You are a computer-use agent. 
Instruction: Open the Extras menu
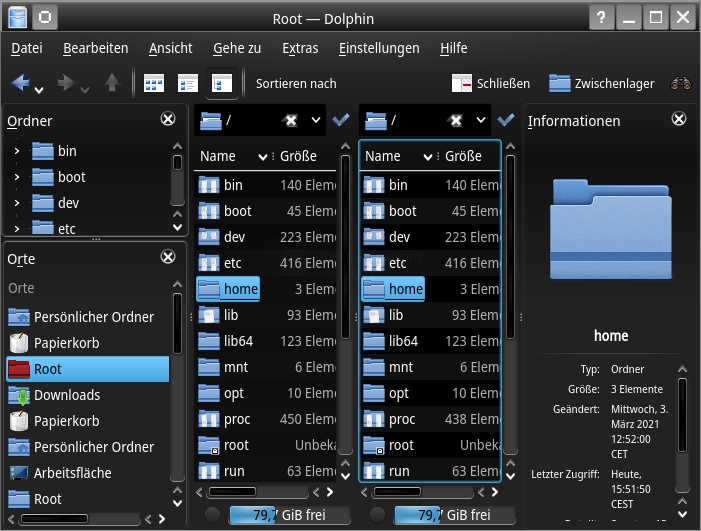point(300,48)
